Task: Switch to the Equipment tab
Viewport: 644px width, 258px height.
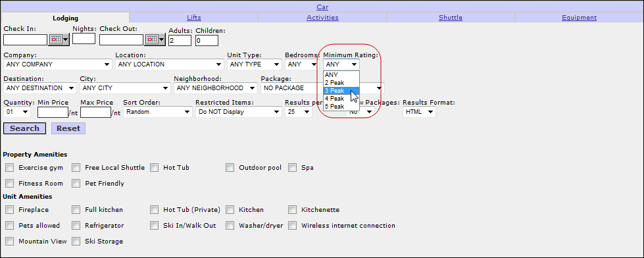Action: click(x=579, y=18)
